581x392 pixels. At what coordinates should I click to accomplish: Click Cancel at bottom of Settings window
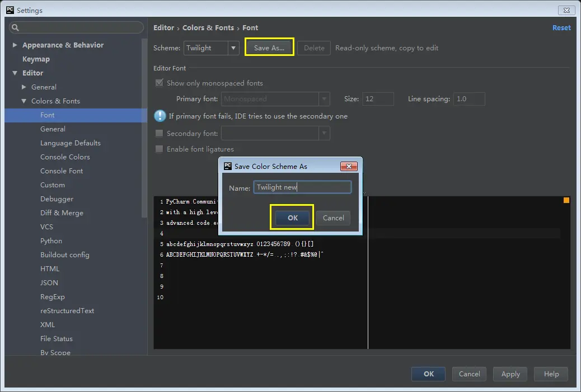469,374
